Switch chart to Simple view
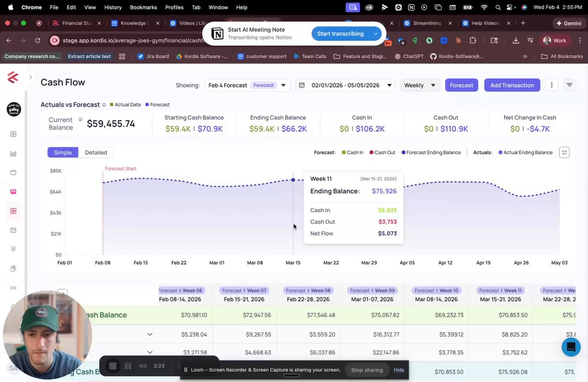Image resolution: width=588 pixels, height=382 pixels. click(x=63, y=152)
